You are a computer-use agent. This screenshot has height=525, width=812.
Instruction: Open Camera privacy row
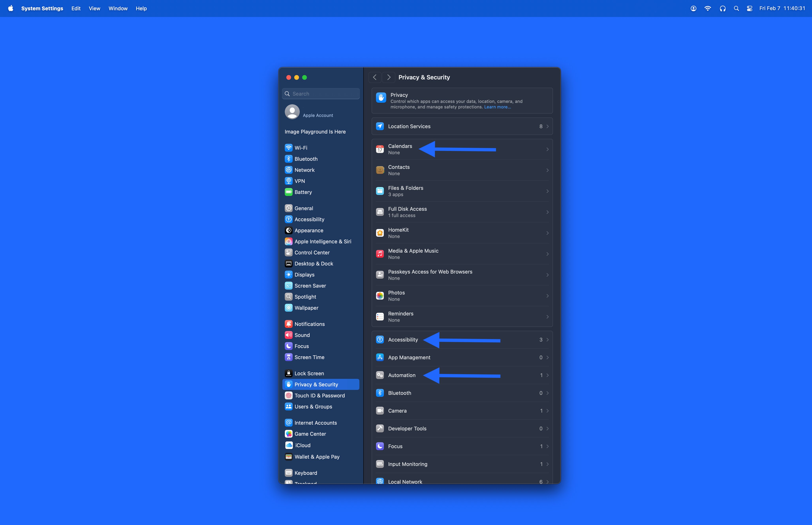[462, 411]
